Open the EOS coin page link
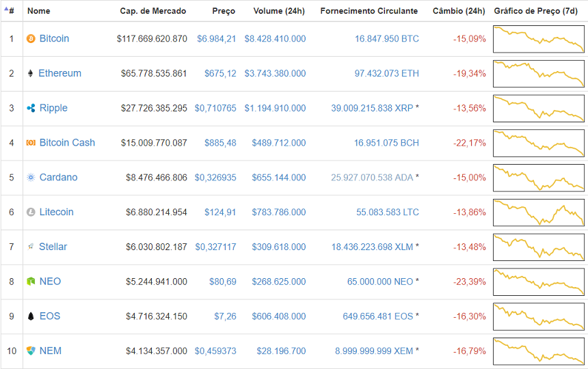 click(x=50, y=316)
